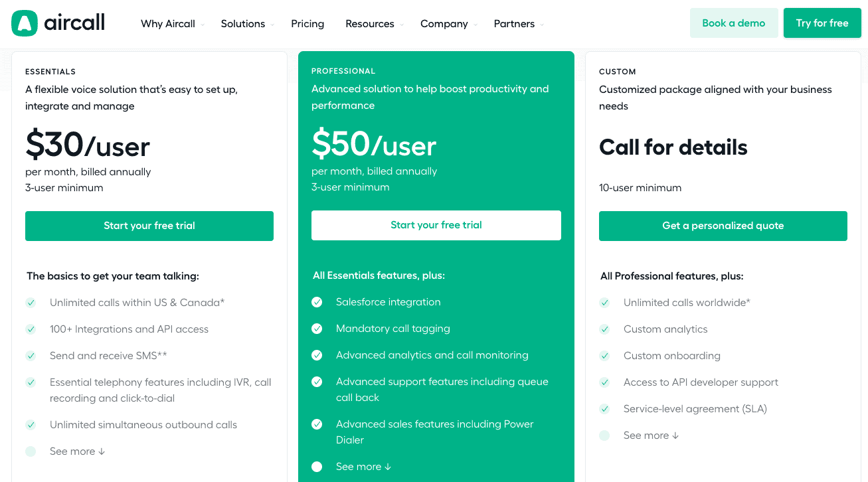Screen dimensions: 868x482
Task: Click checkmark beside Unlimited calls within US & Canada
Action: 31,303
